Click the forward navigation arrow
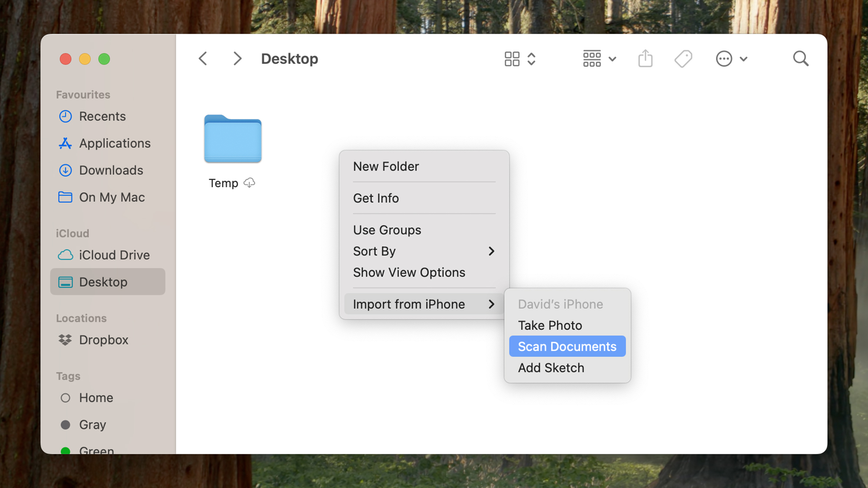 tap(237, 59)
